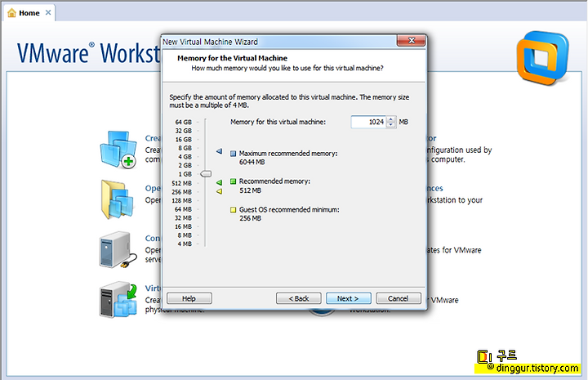Image resolution: width=588 pixels, height=380 pixels.
Task: Click the Memory for the Virtual Machine heading
Action: pyautogui.click(x=233, y=58)
